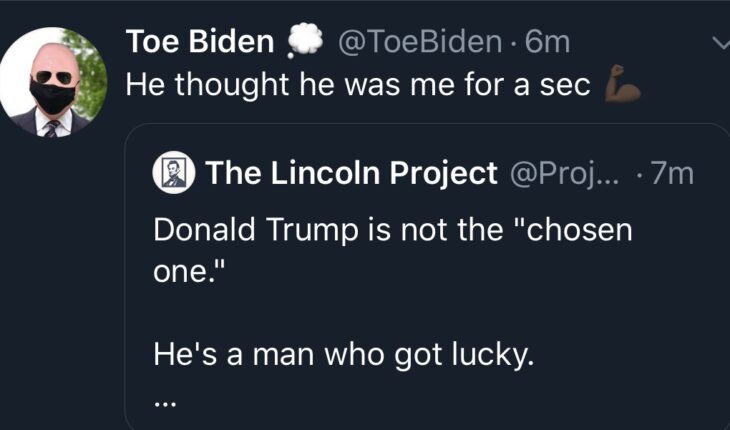The image size is (730, 430).
Task: Click the text 'He thought he was me'
Action: (270, 84)
